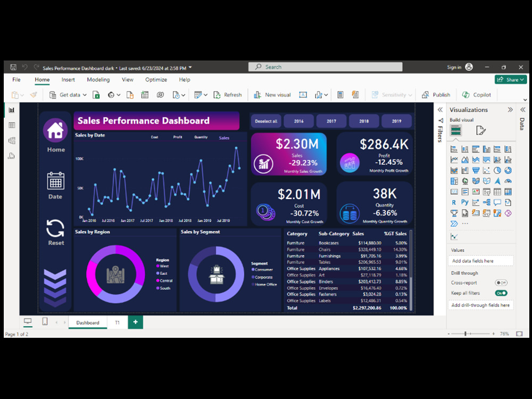Select year 2017 in the slicer
Viewport: 532px width, 399px height.
click(331, 121)
